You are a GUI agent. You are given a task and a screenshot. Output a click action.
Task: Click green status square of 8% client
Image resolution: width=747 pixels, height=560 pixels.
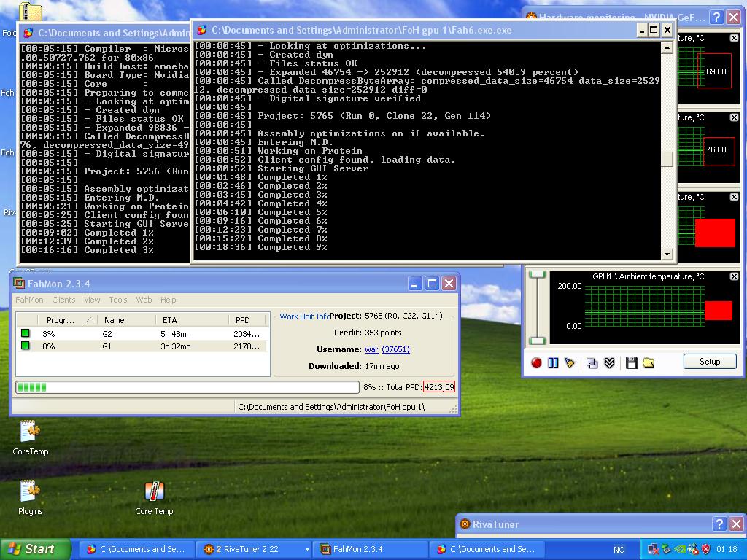26,346
